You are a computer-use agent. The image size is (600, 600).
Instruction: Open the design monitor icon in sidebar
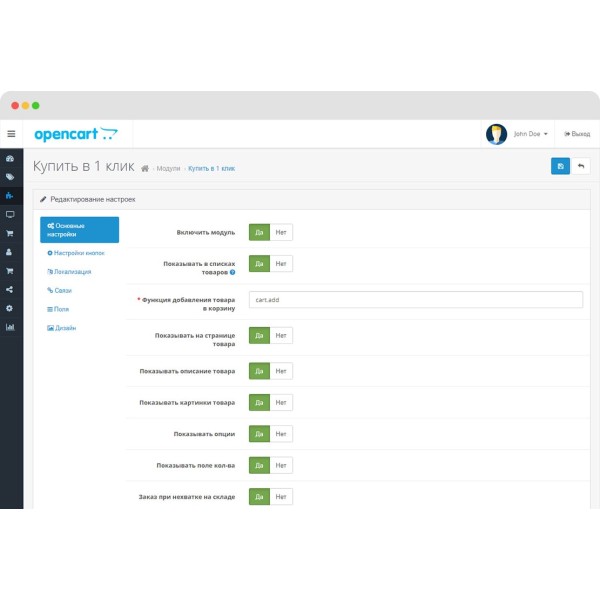10,214
